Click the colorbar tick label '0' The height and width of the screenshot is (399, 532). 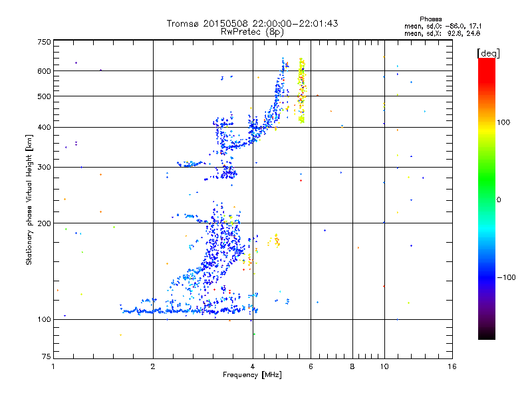[499, 200]
